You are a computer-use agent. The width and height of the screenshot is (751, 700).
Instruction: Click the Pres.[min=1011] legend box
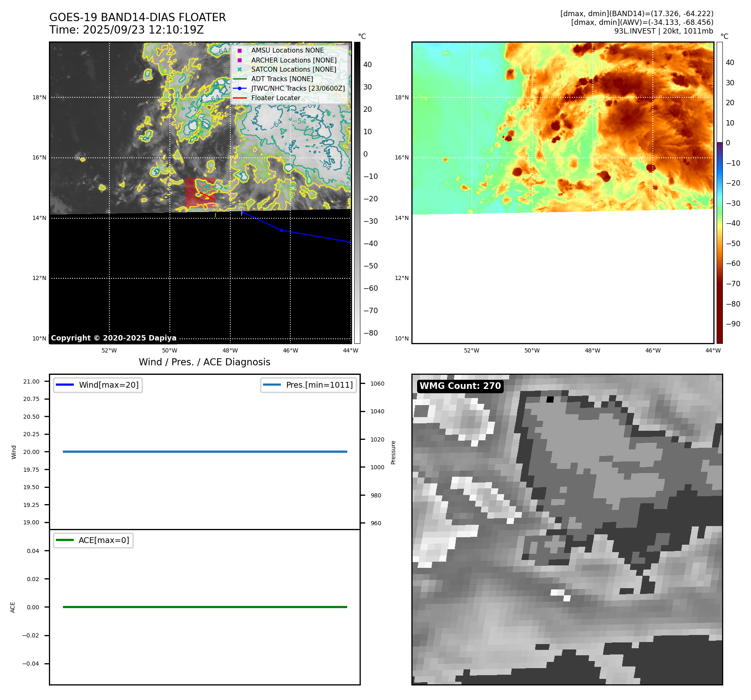pyautogui.click(x=309, y=385)
